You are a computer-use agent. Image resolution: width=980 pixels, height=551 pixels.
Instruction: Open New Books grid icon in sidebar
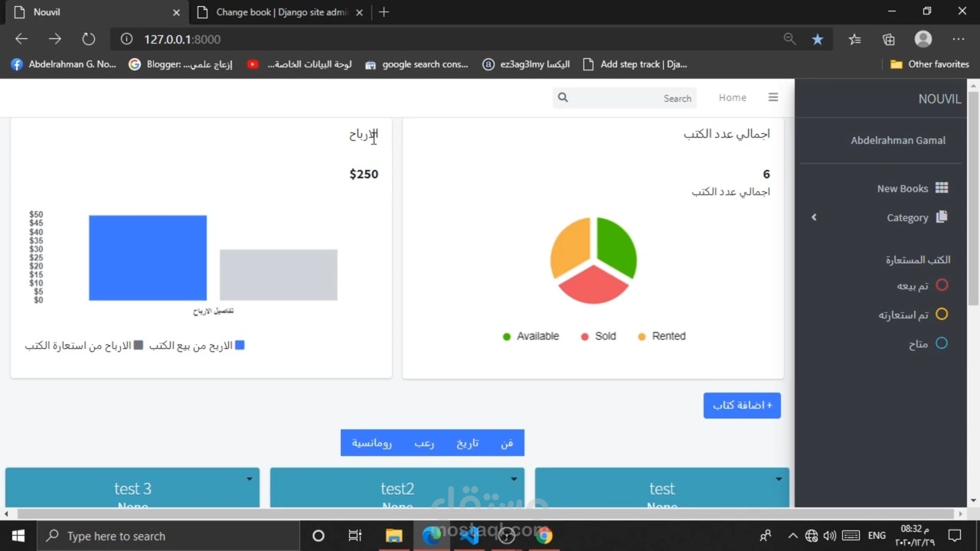point(942,188)
